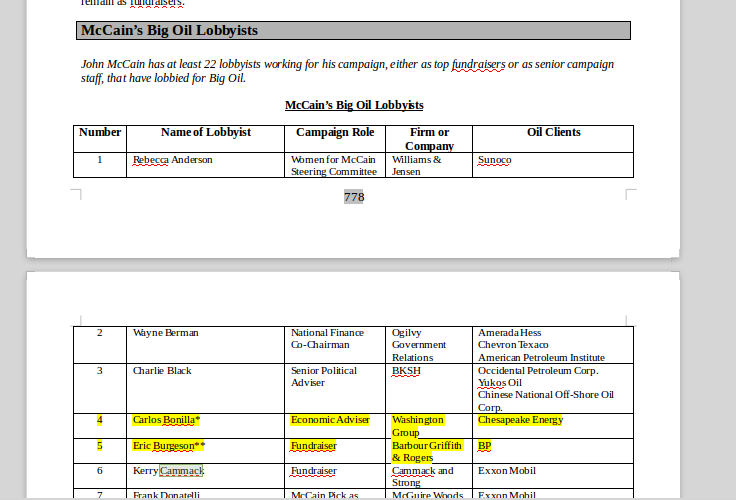Click "Occidental Petroleum Corp." text

point(538,371)
